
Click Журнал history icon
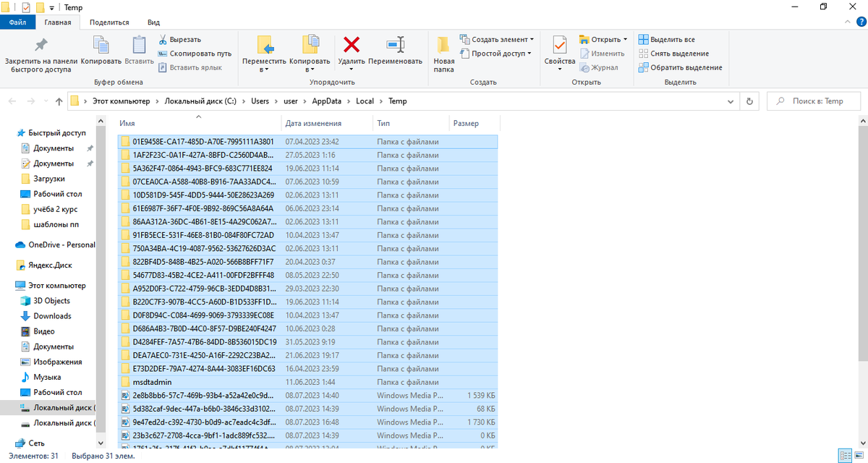click(585, 67)
